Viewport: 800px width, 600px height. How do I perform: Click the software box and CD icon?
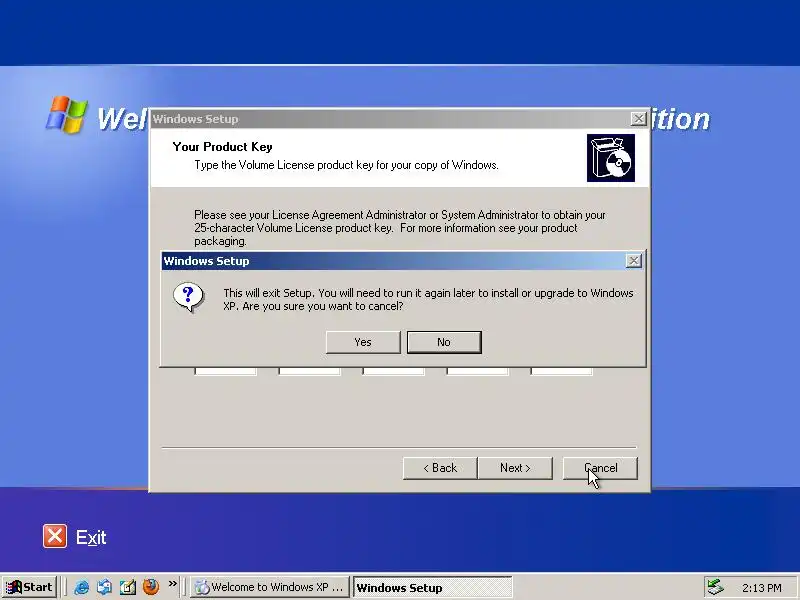611,158
